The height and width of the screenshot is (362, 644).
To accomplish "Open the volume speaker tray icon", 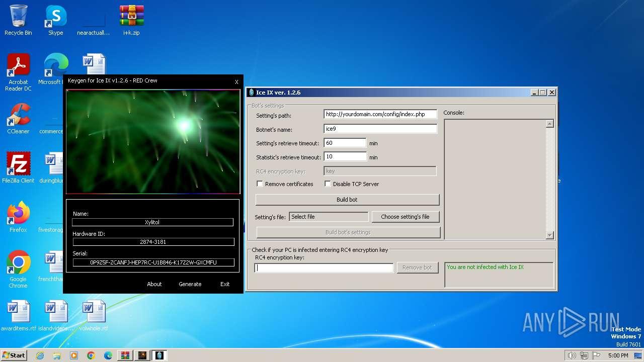I will tap(572, 355).
